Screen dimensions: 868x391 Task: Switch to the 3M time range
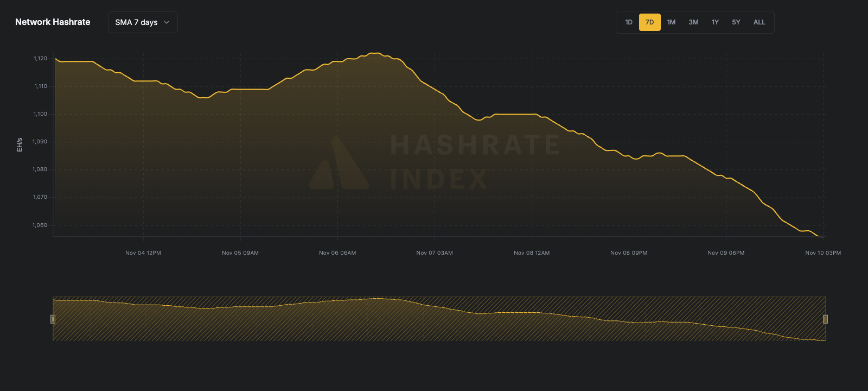click(693, 22)
